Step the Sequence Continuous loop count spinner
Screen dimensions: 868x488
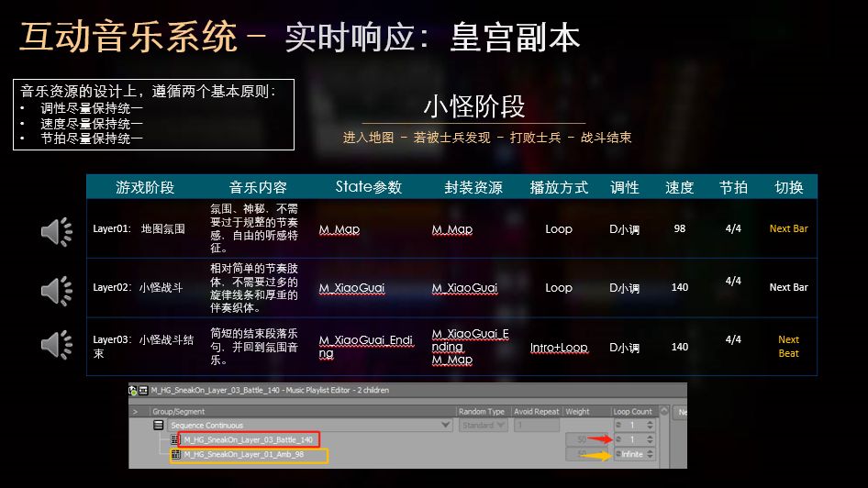click(x=651, y=425)
